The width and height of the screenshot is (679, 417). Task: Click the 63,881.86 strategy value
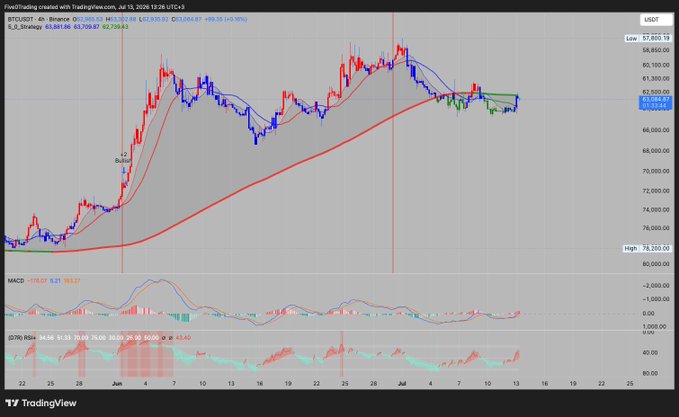click(x=58, y=27)
